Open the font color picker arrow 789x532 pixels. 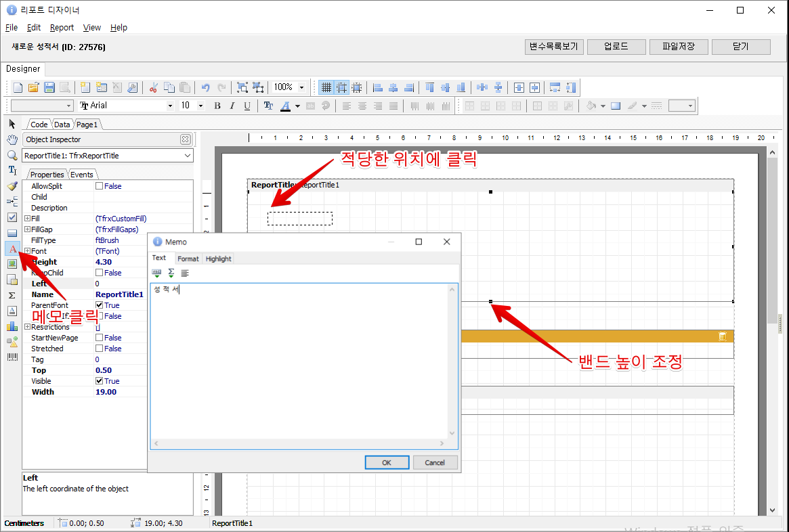[x=297, y=106]
